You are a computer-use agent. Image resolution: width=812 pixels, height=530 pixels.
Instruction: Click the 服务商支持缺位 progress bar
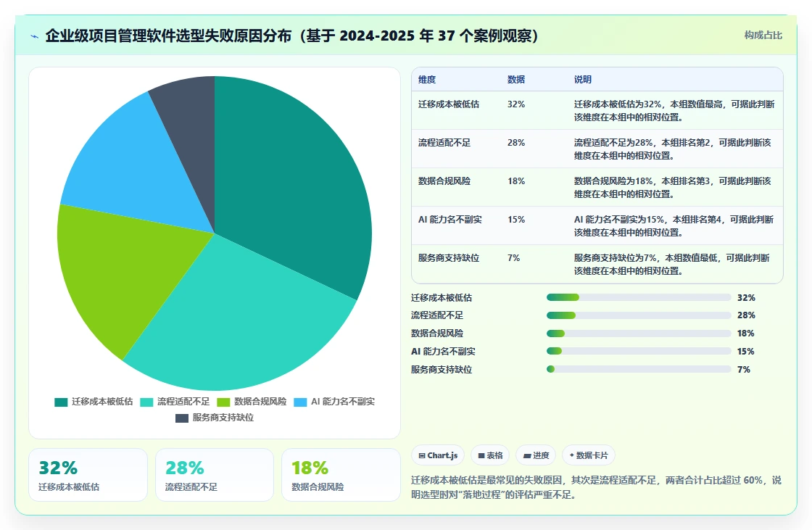click(x=639, y=369)
